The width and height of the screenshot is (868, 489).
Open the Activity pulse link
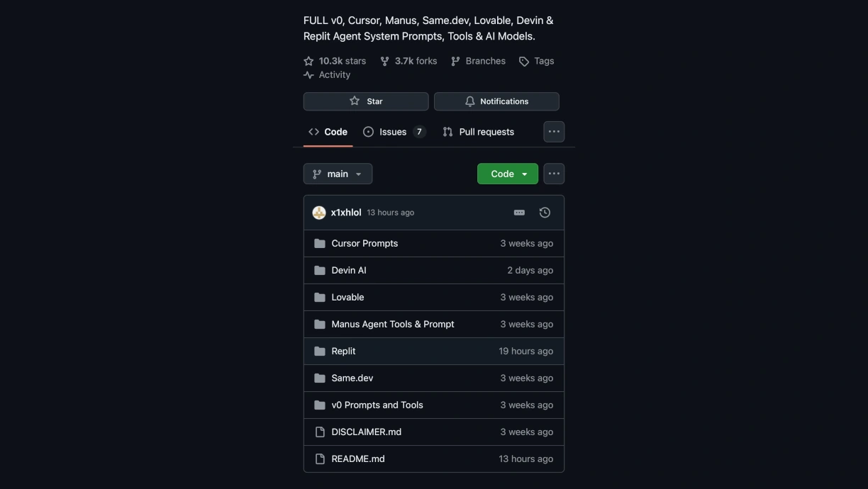coord(327,75)
